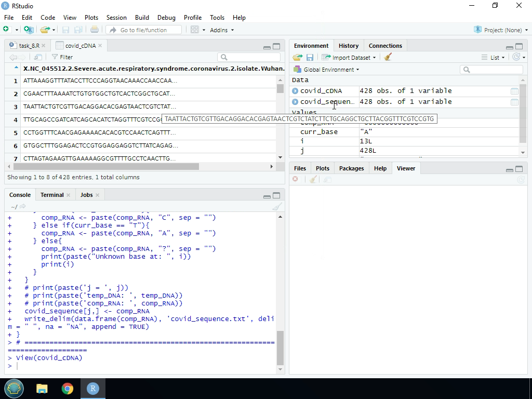
Task: Toggle expand for covid_sequen... data object
Action: (x=295, y=102)
